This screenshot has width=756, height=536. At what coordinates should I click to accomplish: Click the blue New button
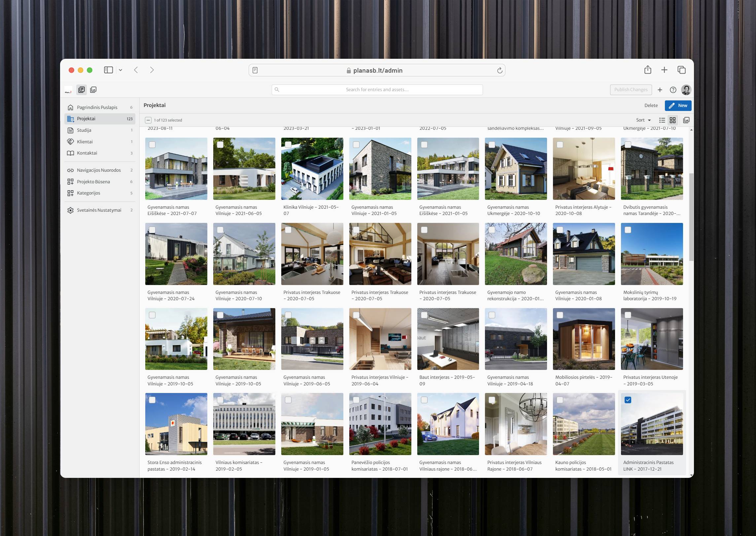click(x=678, y=105)
